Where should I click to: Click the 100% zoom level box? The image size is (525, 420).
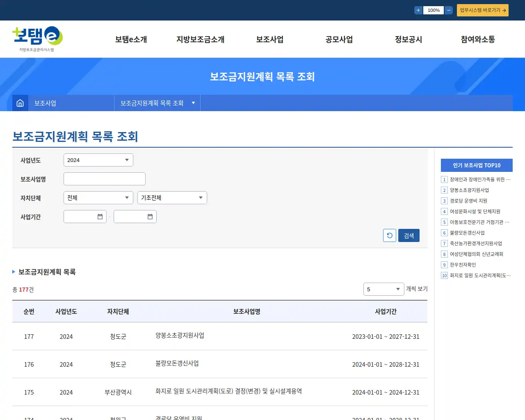pos(434,10)
